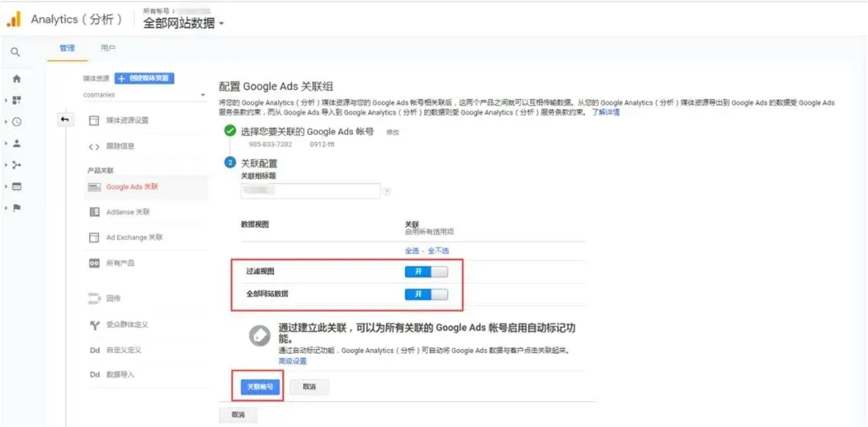Expand the Acquisition section arrow in sidebar
The height and width of the screenshot is (427, 868).
(x=6, y=165)
